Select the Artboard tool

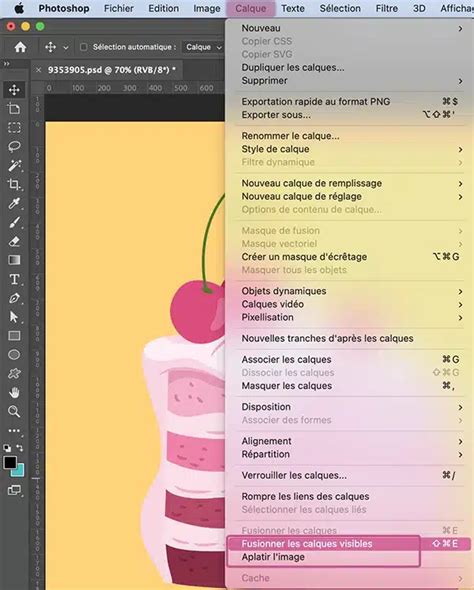(14, 109)
